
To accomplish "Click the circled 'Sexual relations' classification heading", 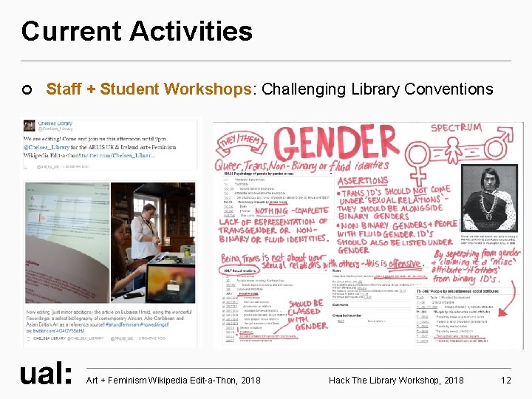I will click(240, 270).
